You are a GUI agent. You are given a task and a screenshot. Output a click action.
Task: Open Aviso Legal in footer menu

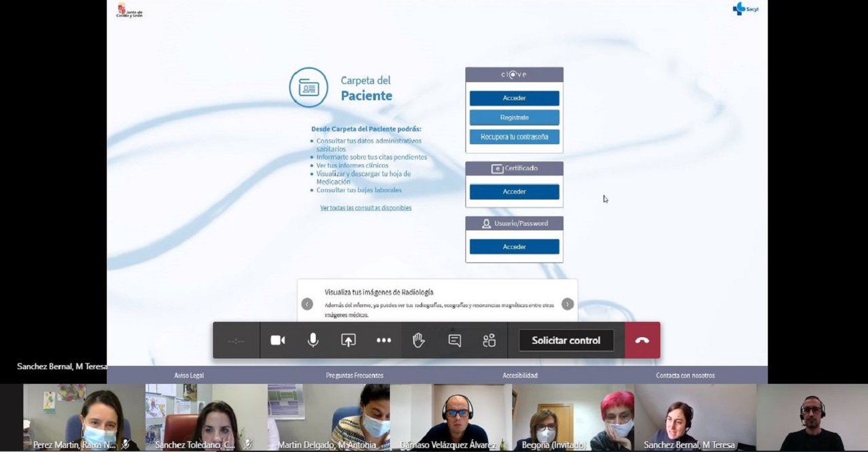point(189,376)
